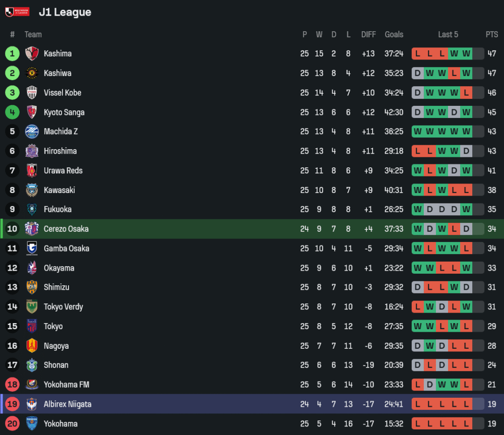Open the Kyoto Sanga team link

click(64, 112)
